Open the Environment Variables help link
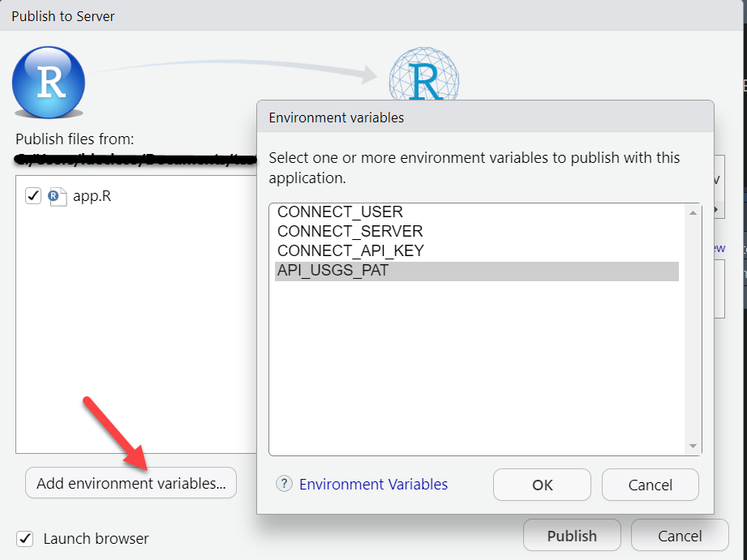The width and height of the screenshot is (747, 560). 373,484
